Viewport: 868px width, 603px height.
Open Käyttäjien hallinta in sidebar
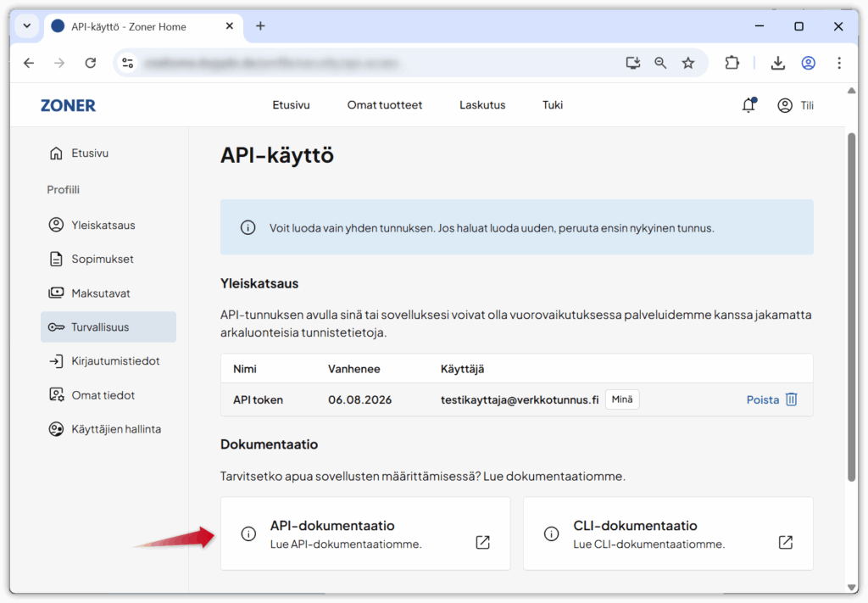tap(115, 429)
